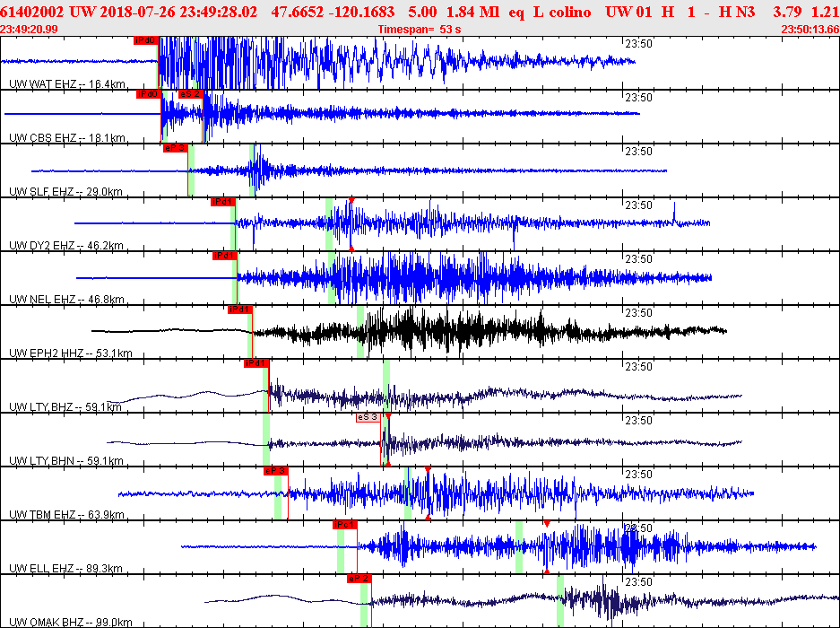Click the top red triangle marker on TBM trace
Image resolution: width=840 pixels, height=628 pixels.
point(428,469)
